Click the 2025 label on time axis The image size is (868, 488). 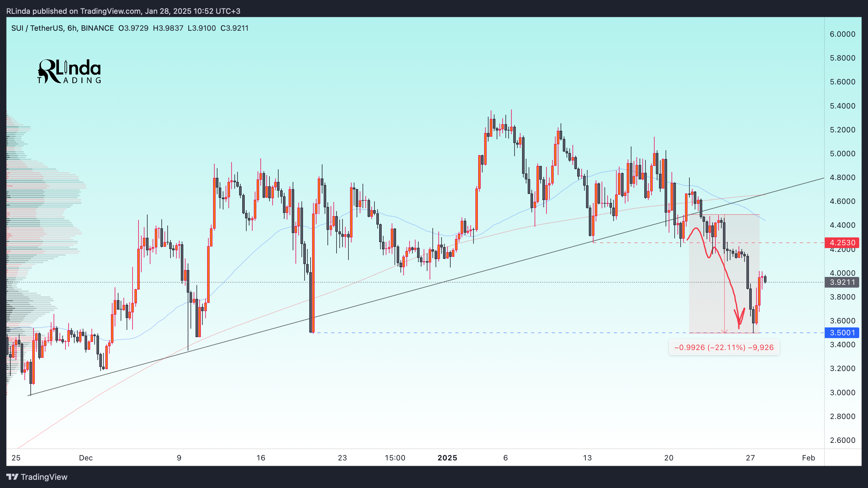447,458
